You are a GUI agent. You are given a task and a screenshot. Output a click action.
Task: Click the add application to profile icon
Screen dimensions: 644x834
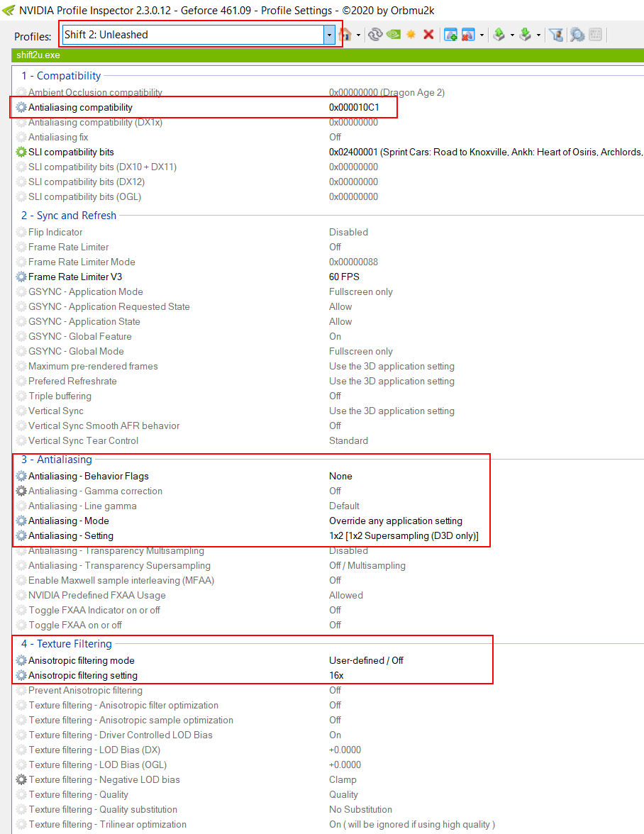click(x=450, y=35)
